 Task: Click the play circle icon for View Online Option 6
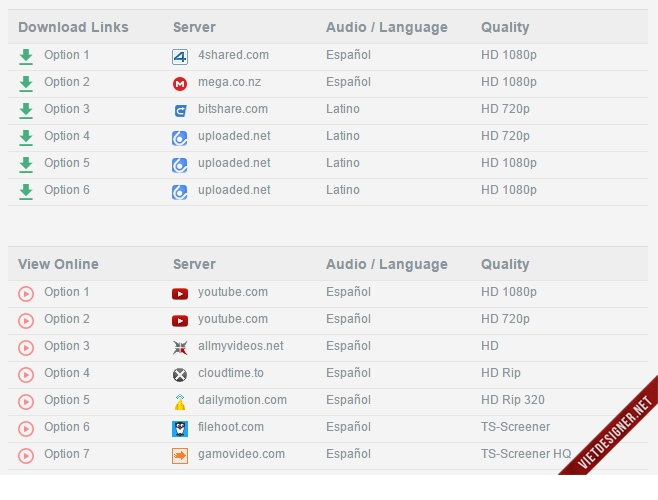(x=26, y=429)
